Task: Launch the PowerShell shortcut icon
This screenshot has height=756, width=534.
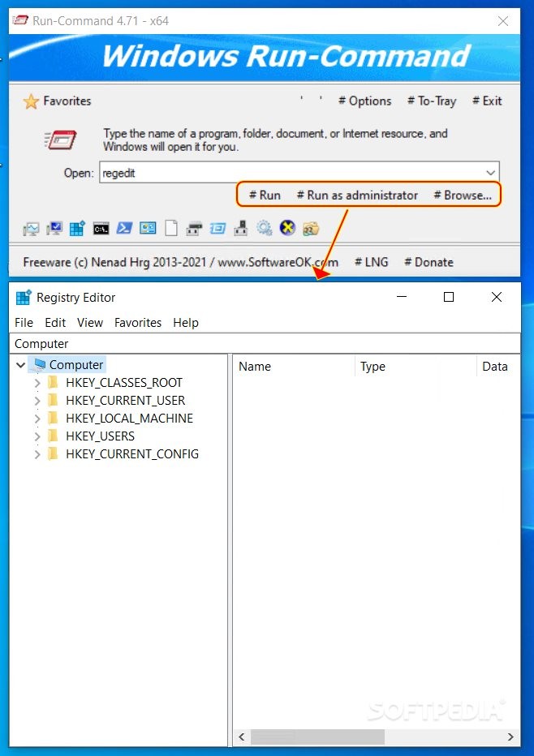Action: (124, 228)
